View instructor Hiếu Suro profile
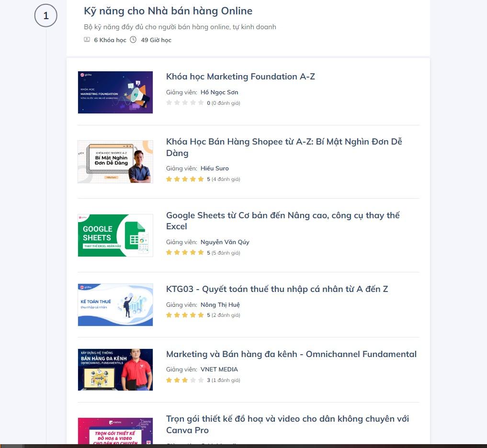Image resolution: width=487 pixels, height=448 pixels. [215, 168]
